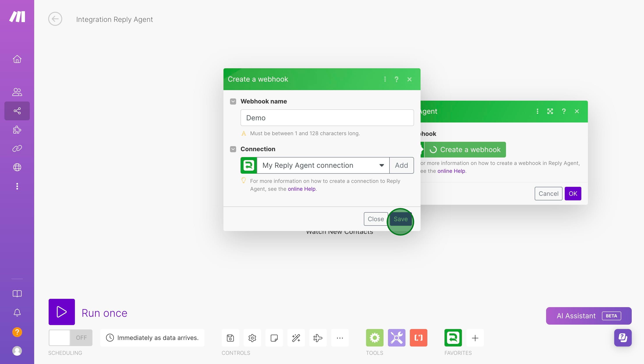The height and width of the screenshot is (364, 644).
Task: Open the purple Tools wrench icon
Action: [x=396, y=338]
